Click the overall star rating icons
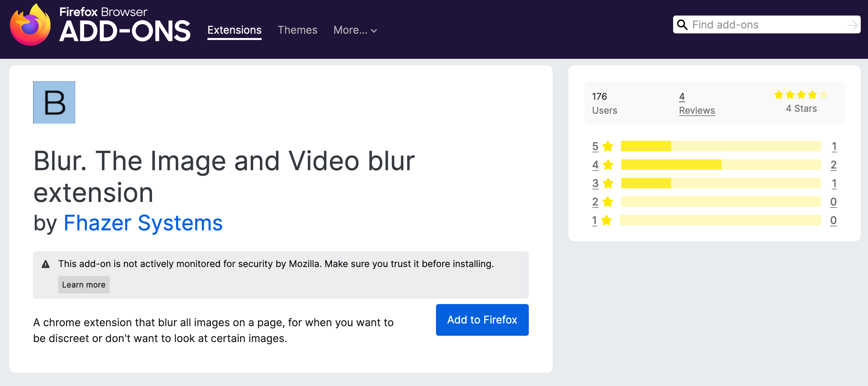The height and width of the screenshot is (386, 868). pyautogui.click(x=801, y=95)
